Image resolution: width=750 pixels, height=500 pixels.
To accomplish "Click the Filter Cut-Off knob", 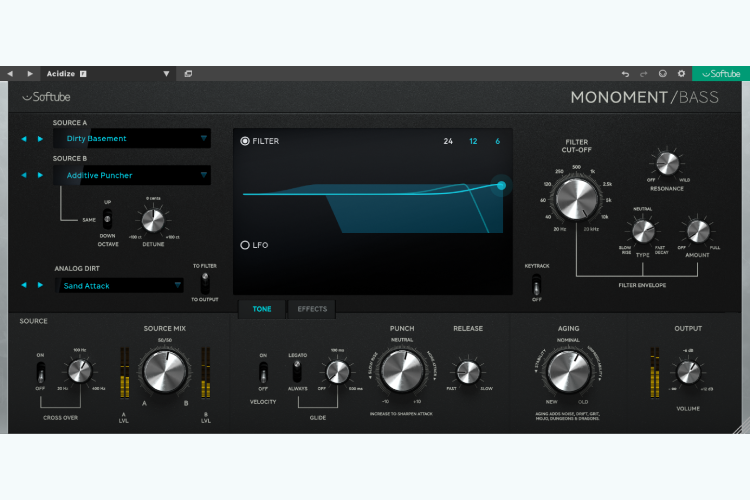I will point(576,199).
